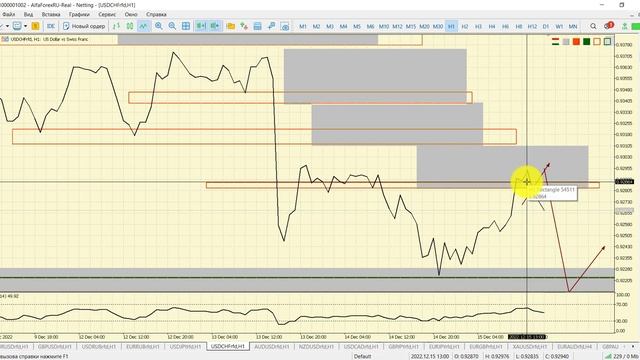Zoom out on the chart

coord(172,26)
